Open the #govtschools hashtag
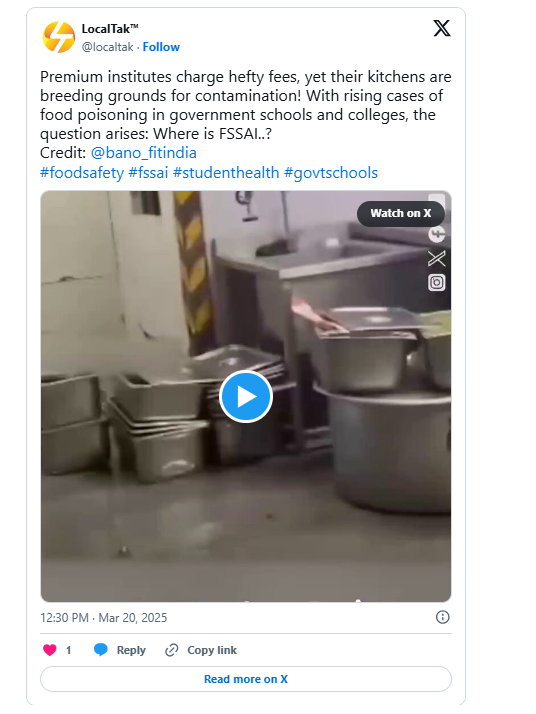The width and height of the screenshot is (536, 714). (331, 173)
